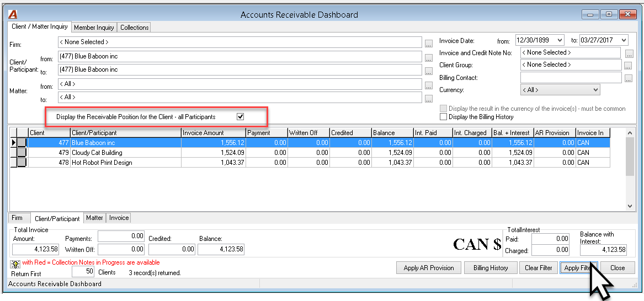Click Client/Participant 'to' field Blue Baboon inc
The image size is (644, 301).
(x=240, y=69)
